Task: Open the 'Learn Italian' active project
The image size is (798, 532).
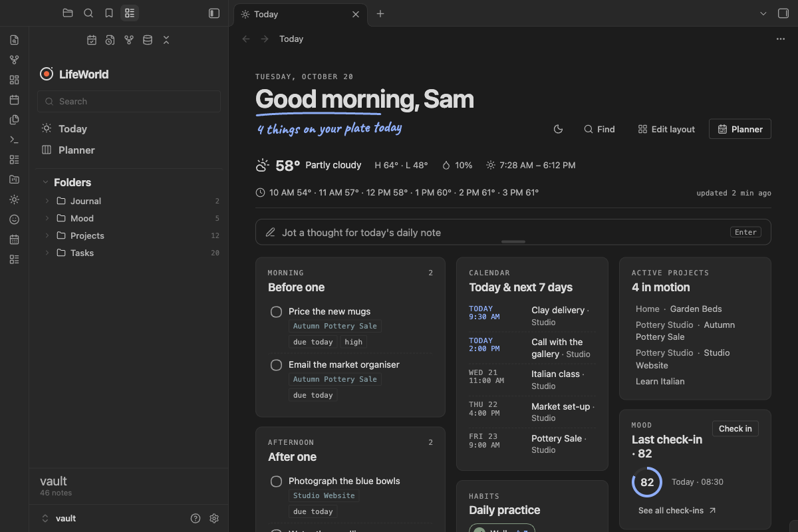Action: [x=660, y=381]
